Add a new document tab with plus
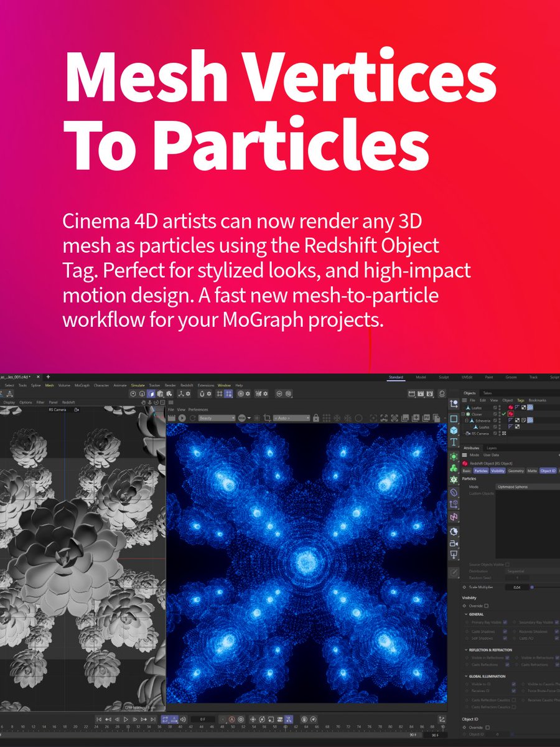 (x=48, y=377)
